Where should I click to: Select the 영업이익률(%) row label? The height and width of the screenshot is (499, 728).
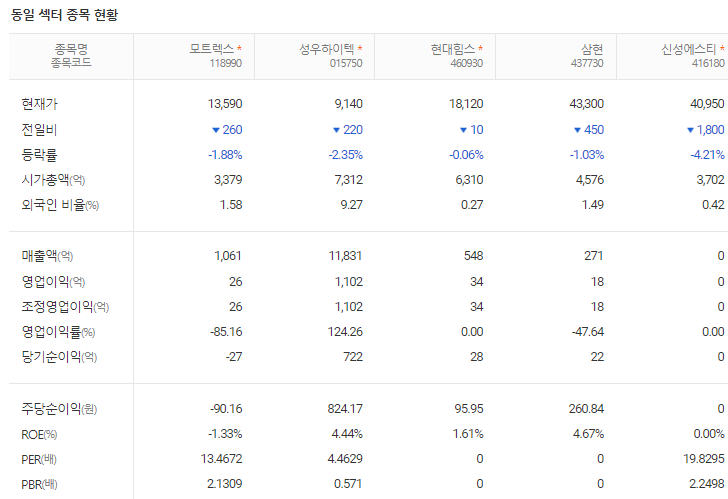pos(58,331)
